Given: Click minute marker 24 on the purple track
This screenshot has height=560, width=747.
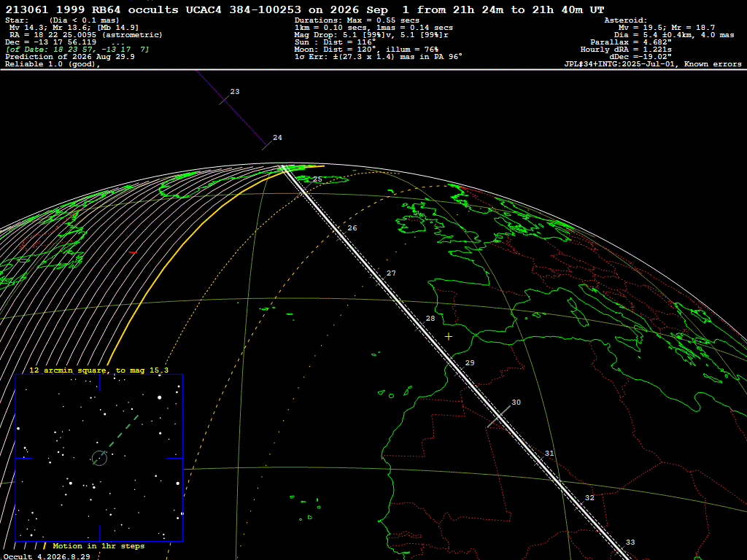Looking at the screenshot, I should [277, 138].
